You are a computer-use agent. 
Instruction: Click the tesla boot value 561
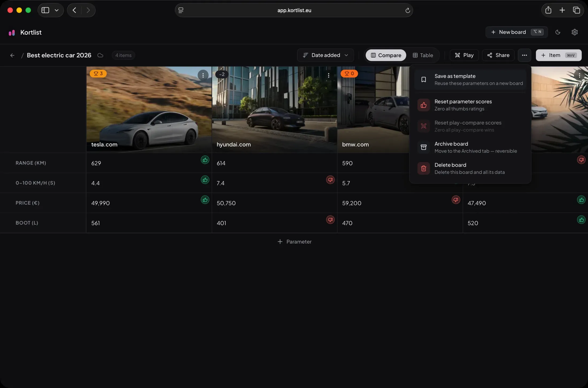95,223
